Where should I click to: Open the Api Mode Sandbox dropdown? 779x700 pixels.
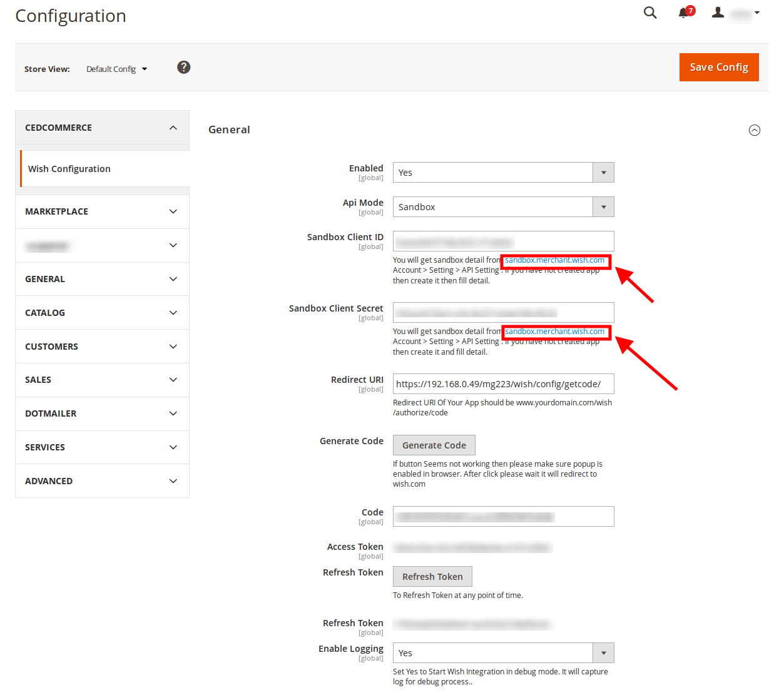[504, 207]
